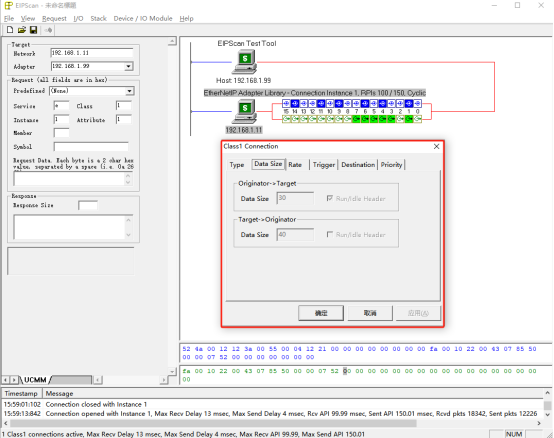Switch to the Trigger tab
This screenshot has height=438, width=554.
pos(324,165)
